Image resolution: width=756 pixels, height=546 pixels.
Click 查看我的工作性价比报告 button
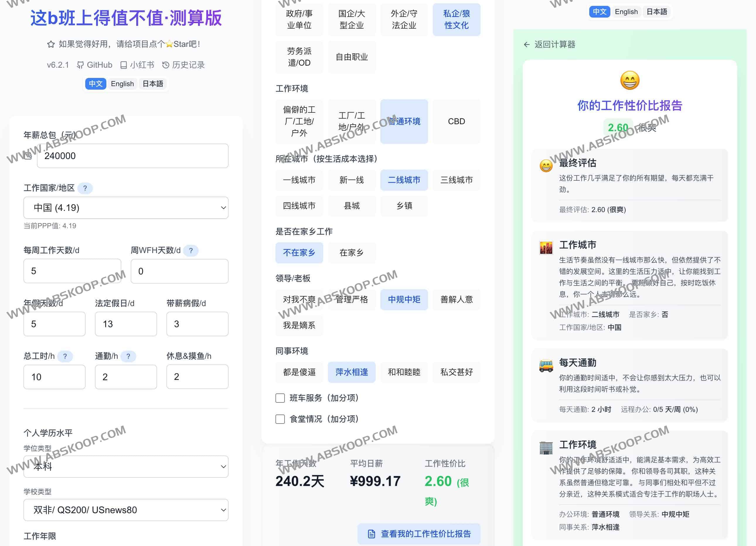click(x=419, y=534)
